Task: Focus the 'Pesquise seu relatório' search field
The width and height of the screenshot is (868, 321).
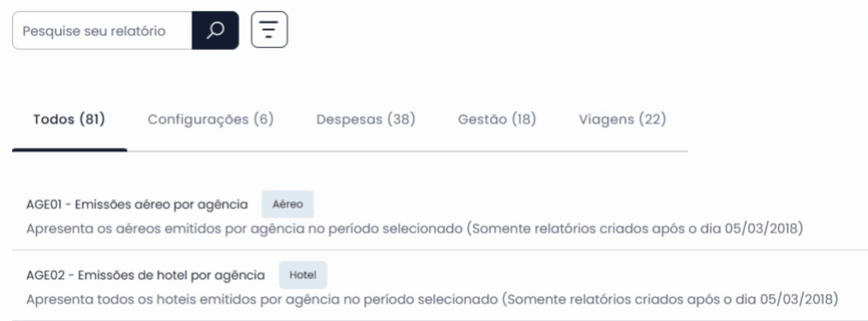Action: pos(103,31)
